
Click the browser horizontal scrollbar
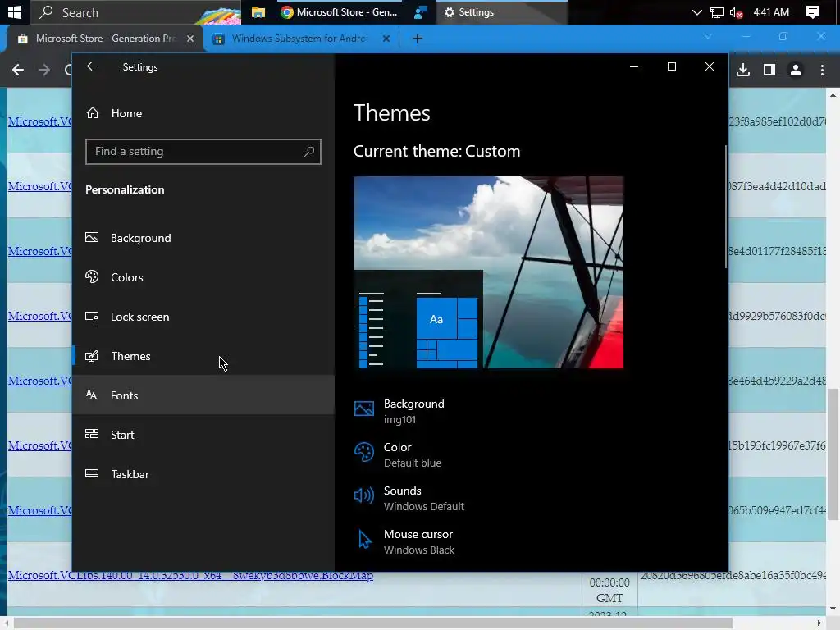pos(373,623)
